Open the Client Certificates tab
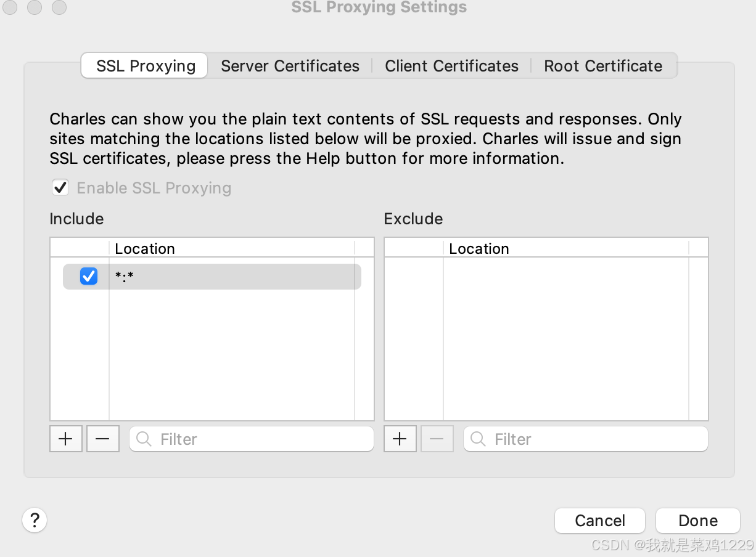The width and height of the screenshot is (756, 557). coord(451,66)
